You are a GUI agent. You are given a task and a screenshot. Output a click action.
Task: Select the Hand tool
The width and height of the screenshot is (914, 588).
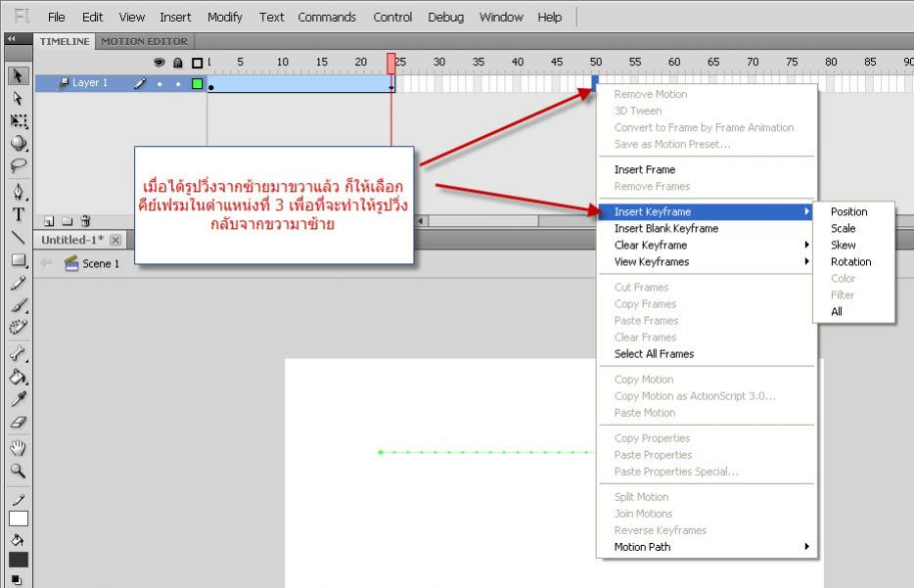(x=18, y=447)
